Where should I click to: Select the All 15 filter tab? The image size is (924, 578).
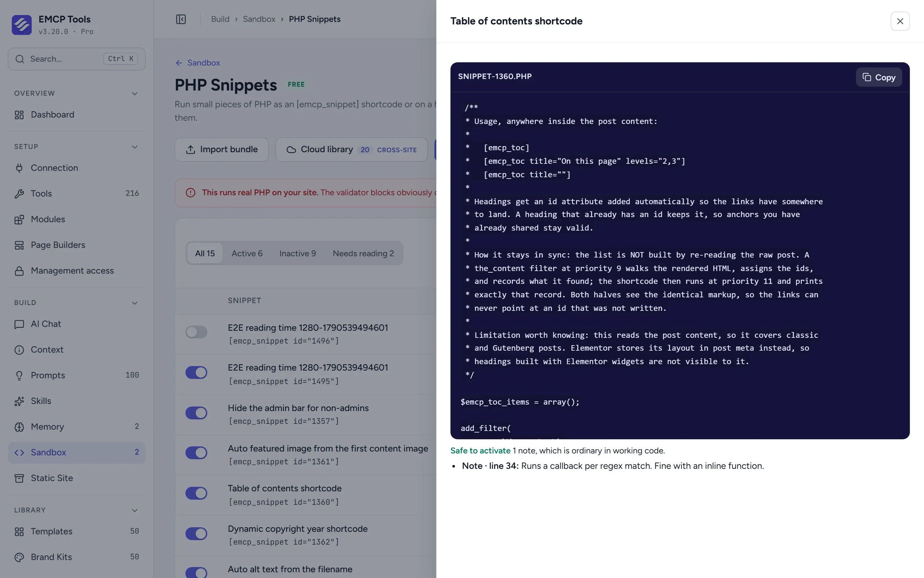[205, 253]
